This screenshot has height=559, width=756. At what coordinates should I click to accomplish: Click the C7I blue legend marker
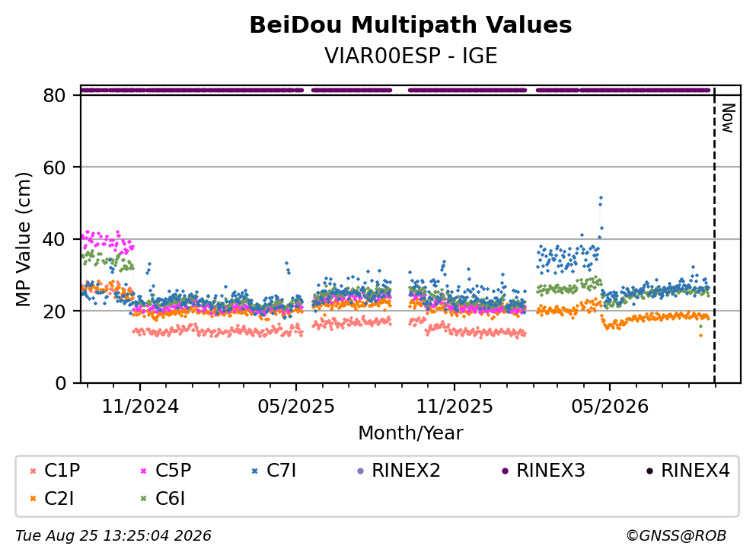coord(254,471)
